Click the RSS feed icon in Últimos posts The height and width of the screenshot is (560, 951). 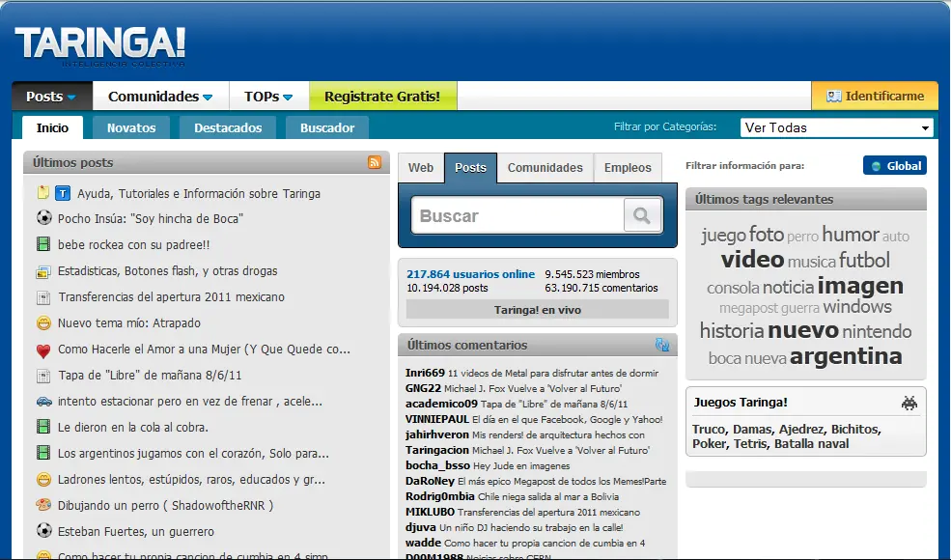375,162
